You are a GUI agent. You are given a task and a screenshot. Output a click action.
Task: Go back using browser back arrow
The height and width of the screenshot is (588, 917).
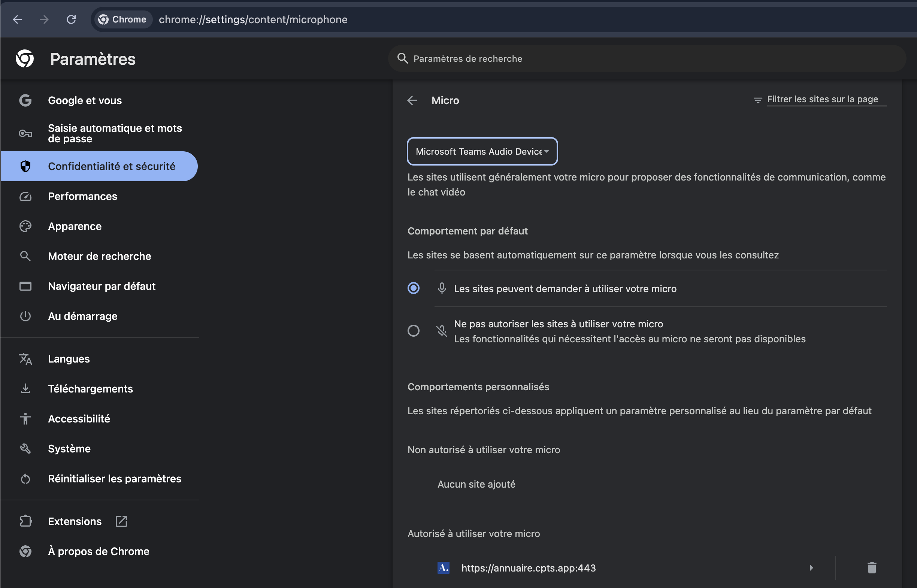tap(17, 19)
